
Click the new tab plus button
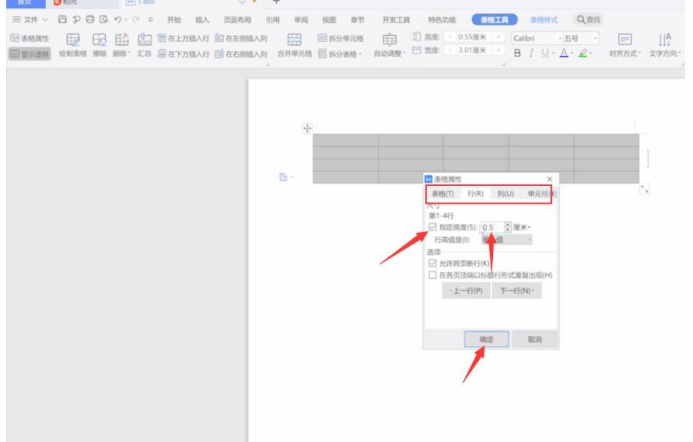(x=276, y=2)
